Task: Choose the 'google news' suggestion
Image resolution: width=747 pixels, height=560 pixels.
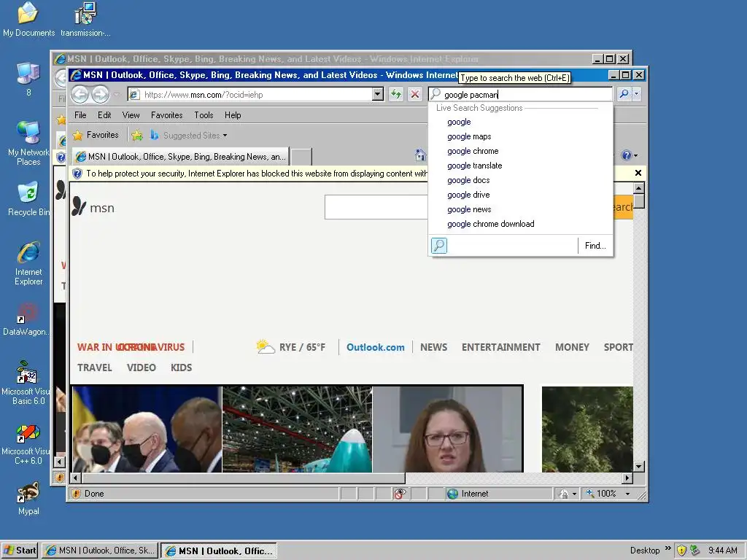Action: [469, 209]
